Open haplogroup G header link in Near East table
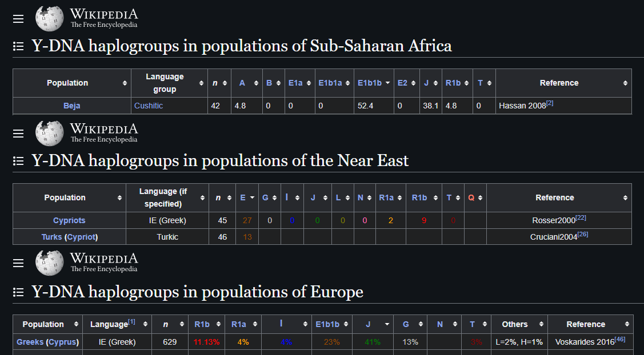Viewport: 644px width, 355px height. tap(265, 198)
